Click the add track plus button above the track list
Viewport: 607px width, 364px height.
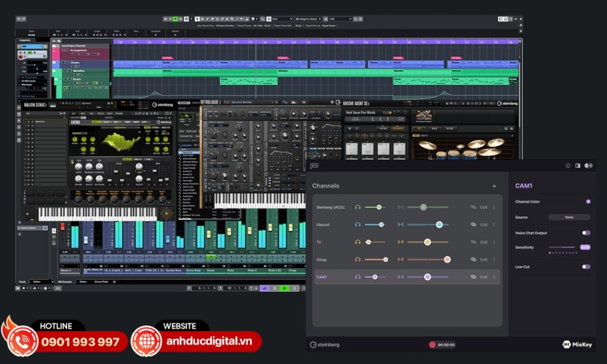tap(54, 41)
